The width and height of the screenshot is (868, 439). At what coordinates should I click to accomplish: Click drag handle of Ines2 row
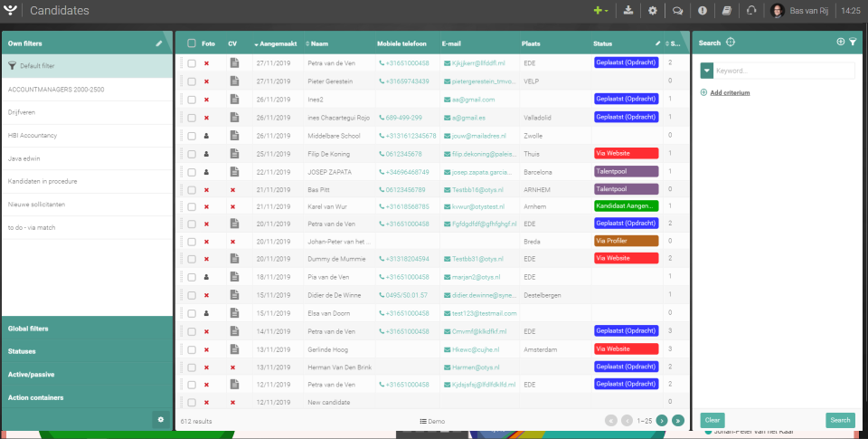(181, 100)
